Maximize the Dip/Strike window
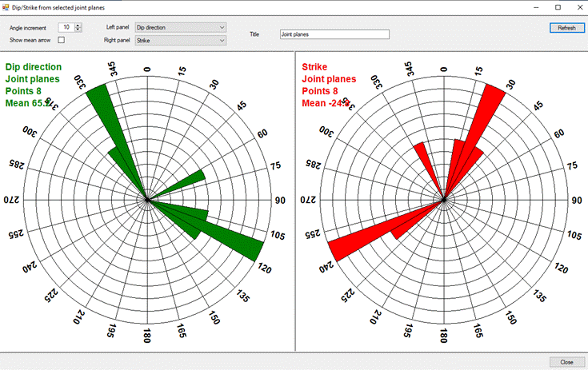This screenshot has height=370, width=588. (557, 6)
